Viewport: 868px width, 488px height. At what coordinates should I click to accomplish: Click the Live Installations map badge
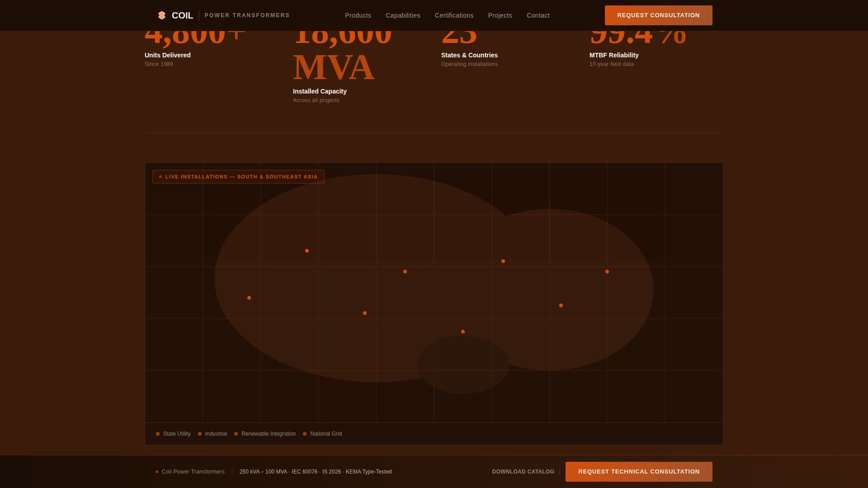point(238,177)
